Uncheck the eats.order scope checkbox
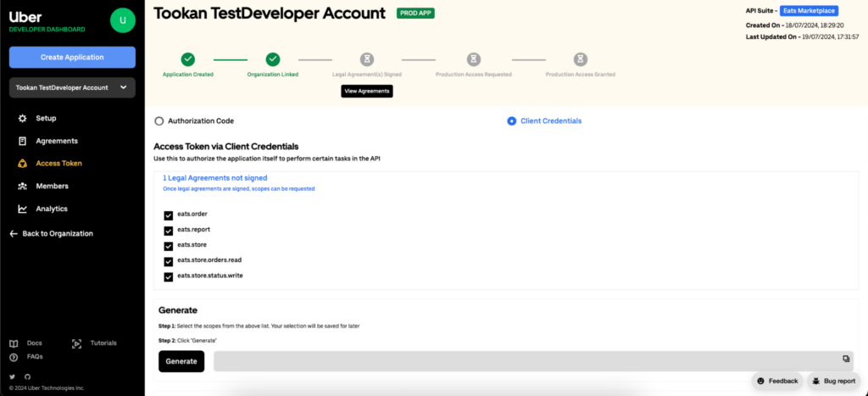Viewport: 868px width, 396px height. (169, 215)
